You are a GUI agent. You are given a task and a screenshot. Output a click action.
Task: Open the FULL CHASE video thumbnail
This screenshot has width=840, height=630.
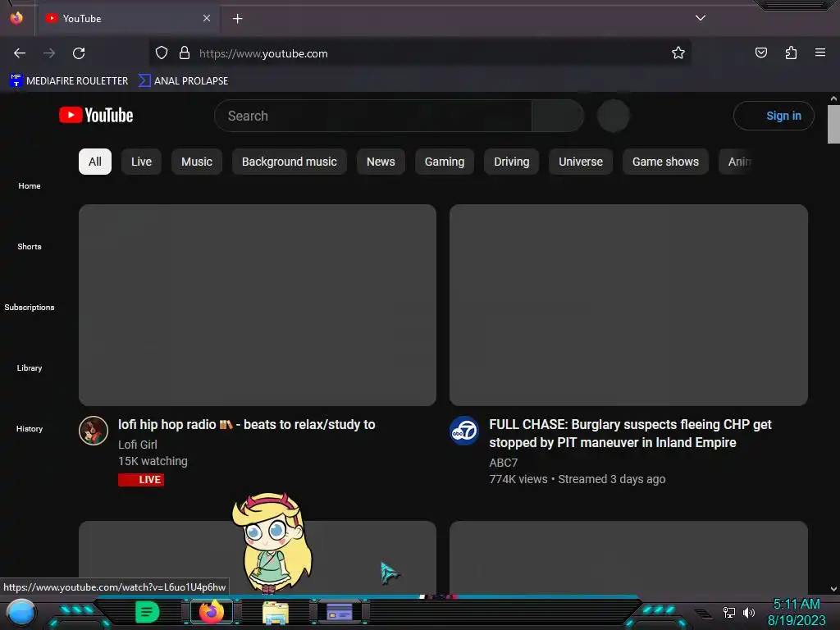click(628, 305)
